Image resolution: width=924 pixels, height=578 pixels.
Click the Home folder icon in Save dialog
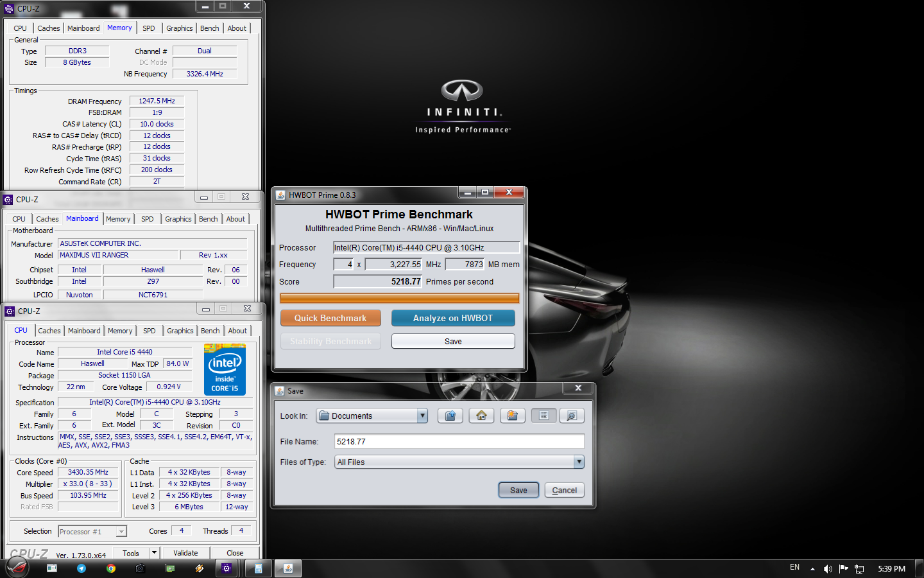(x=481, y=416)
